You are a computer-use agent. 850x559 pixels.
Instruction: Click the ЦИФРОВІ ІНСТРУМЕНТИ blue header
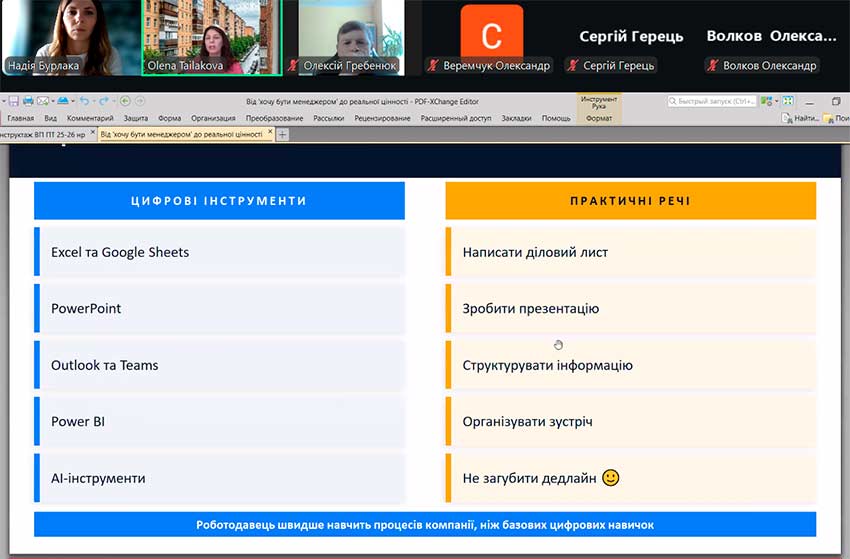coord(219,201)
